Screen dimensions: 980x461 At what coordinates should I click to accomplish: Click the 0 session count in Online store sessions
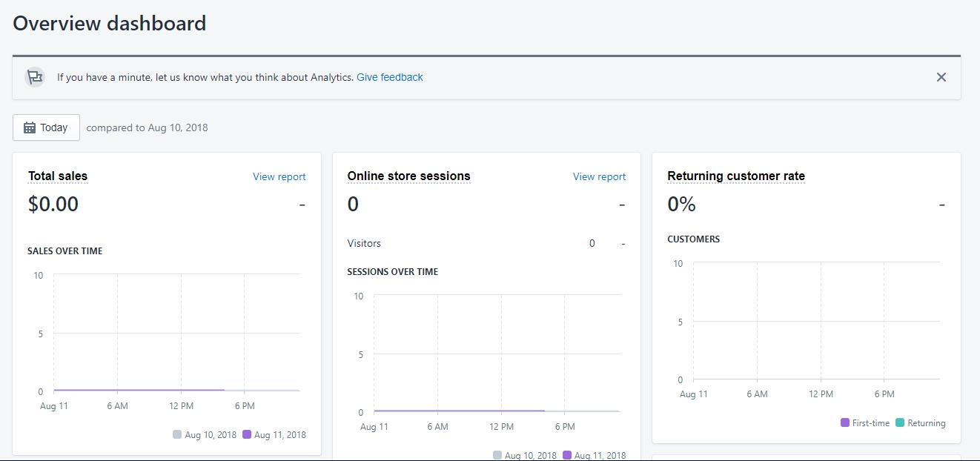(x=353, y=204)
